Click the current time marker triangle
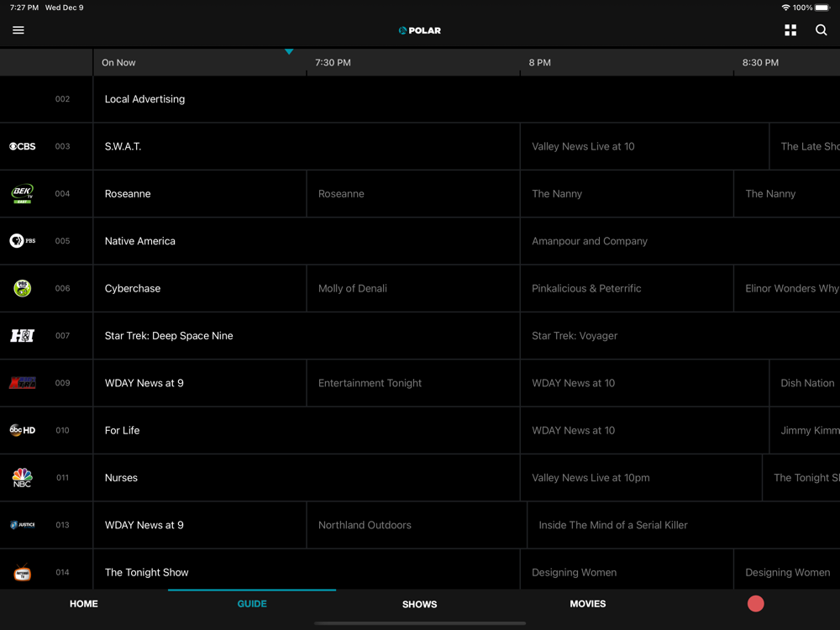Screen dimensions: 840x630 point(289,51)
